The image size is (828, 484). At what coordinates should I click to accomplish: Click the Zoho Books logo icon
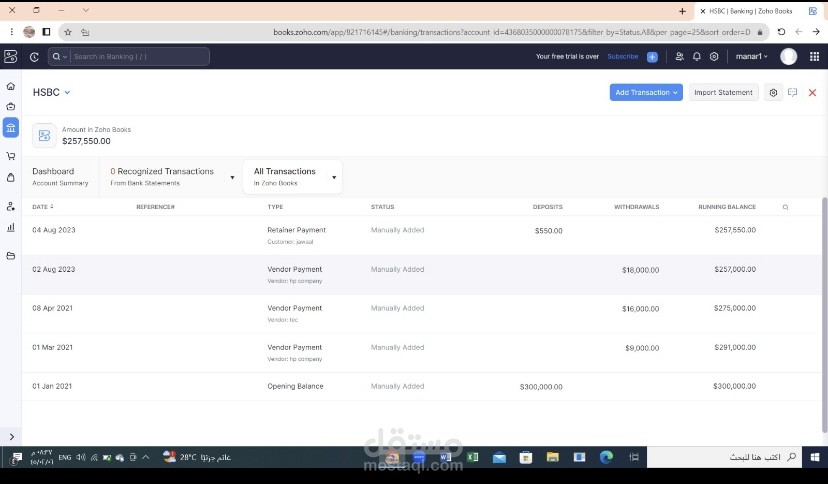point(11,56)
